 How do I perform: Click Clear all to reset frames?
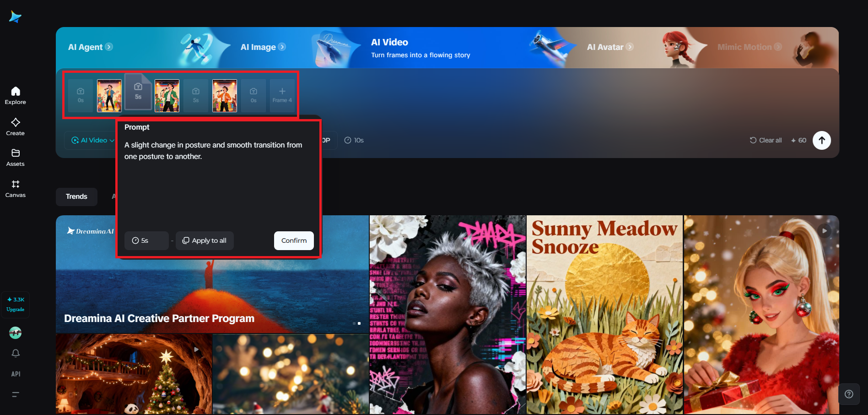[x=766, y=140]
